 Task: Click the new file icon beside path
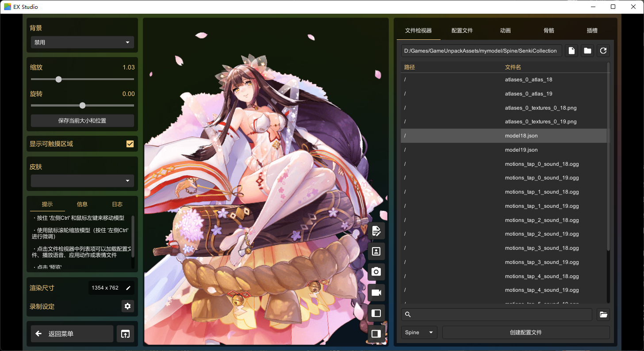coord(571,51)
